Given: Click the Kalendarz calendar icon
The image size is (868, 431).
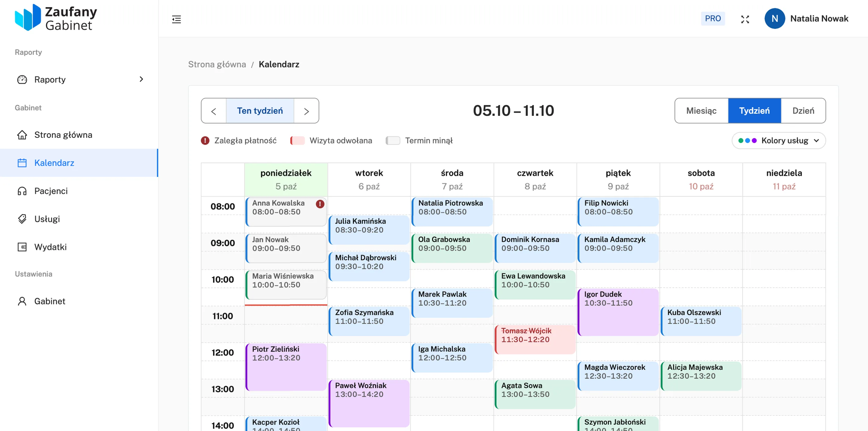Looking at the screenshot, I should click(x=22, y=163).
